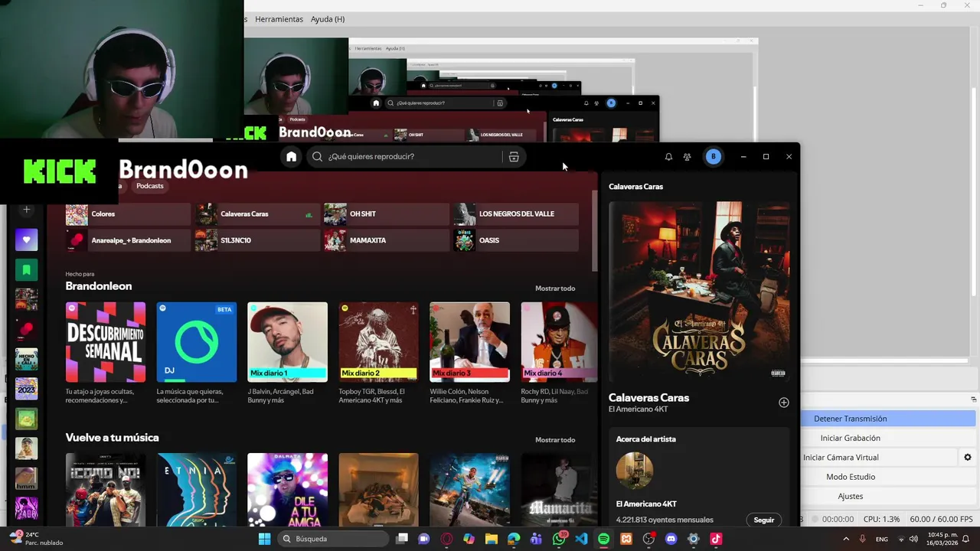Screen dimensions: 980x551
Task: Click Mostrar todo beside Vuelve a tu música
Action: point(555,440)
